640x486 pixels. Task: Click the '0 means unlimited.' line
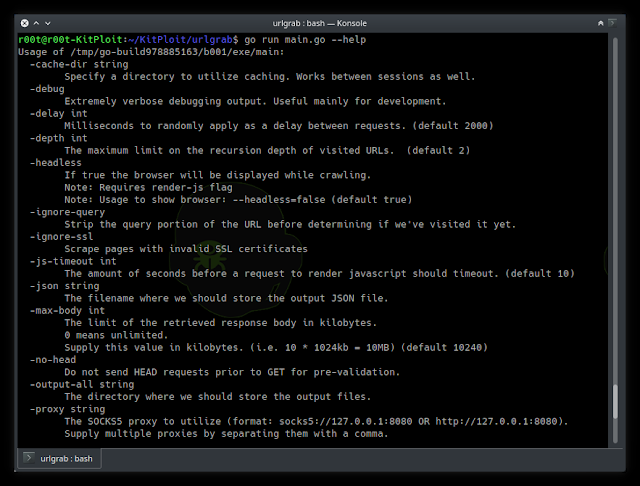click(x=116, y=335)
